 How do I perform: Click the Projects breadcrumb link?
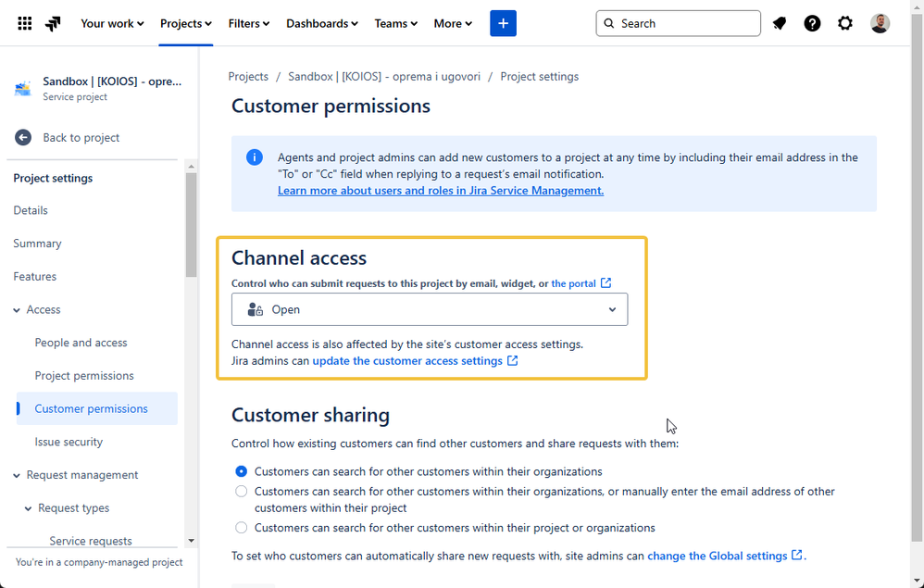coord(248,77)
